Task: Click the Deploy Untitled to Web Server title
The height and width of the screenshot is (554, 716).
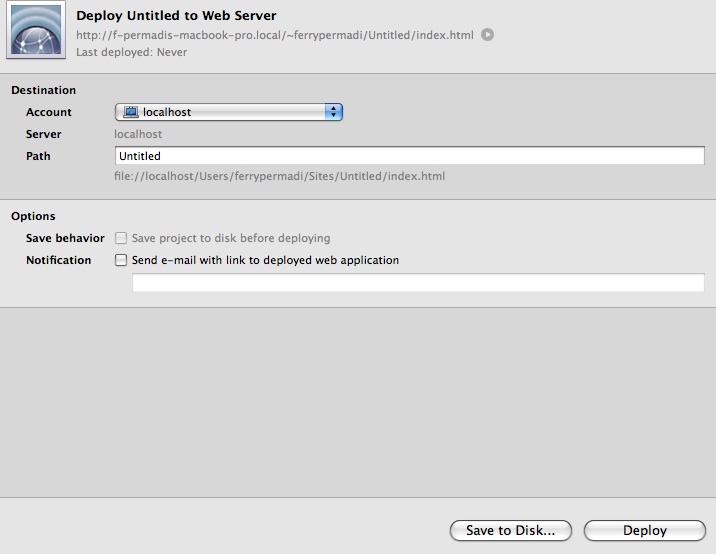Action: [176, 16]
